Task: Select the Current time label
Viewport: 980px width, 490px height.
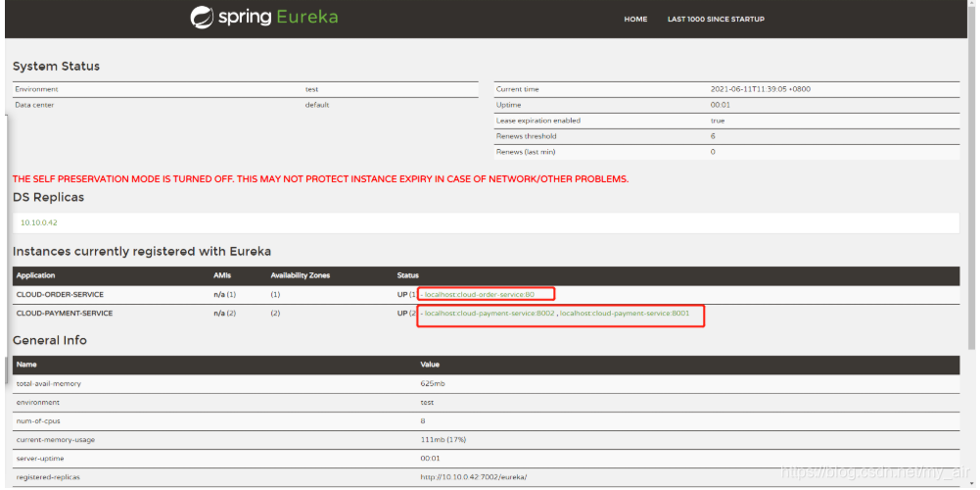Action: (x=518, y=89)
